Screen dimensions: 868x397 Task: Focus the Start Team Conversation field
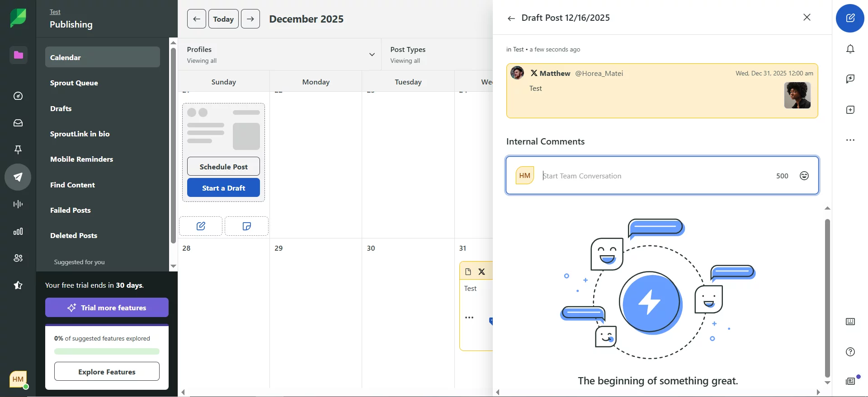656,176
